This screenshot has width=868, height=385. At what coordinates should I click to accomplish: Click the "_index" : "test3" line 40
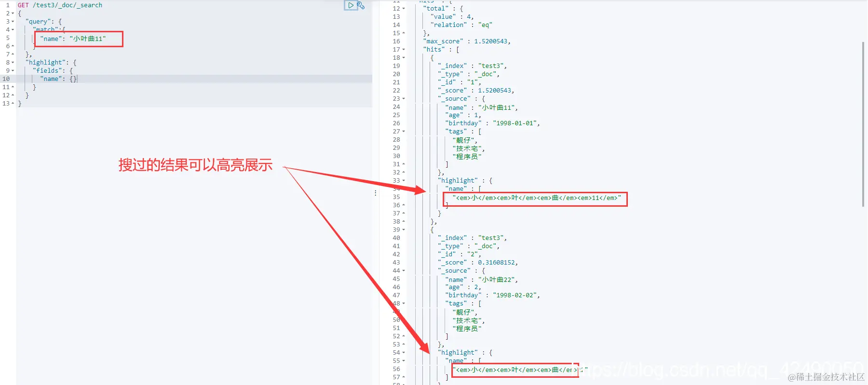[x=472, y=238]
